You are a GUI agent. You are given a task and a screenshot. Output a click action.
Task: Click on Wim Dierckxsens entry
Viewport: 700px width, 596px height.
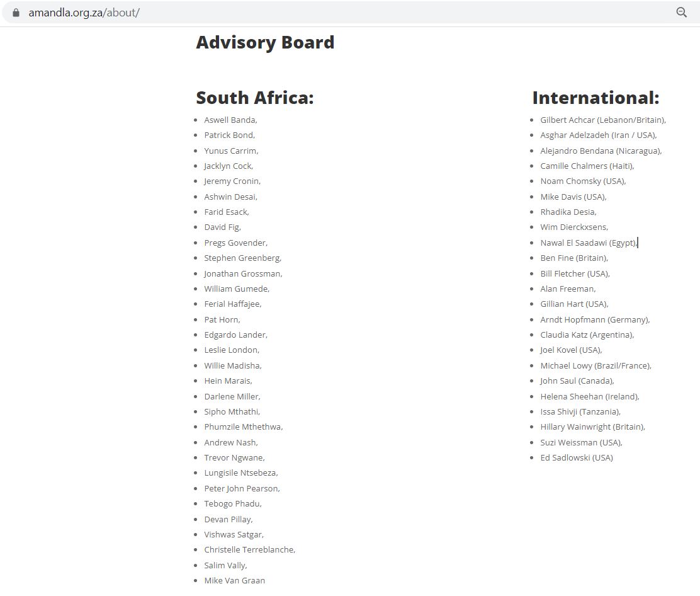point(574,227)
